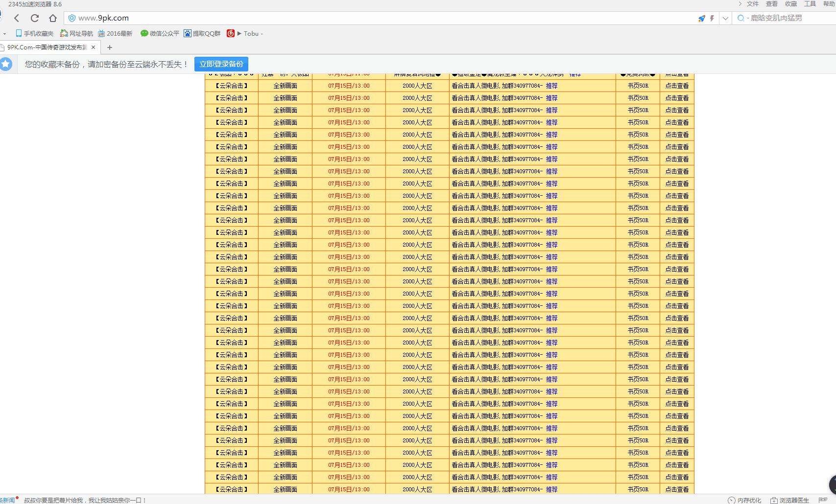Select the 9PK.Com tab
Viewport: 836px width, 504px height.
coord(47,47)
